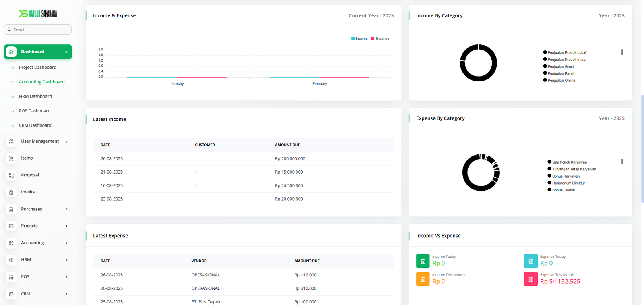Click the pink Expense This Month icon

pos(530,279)
